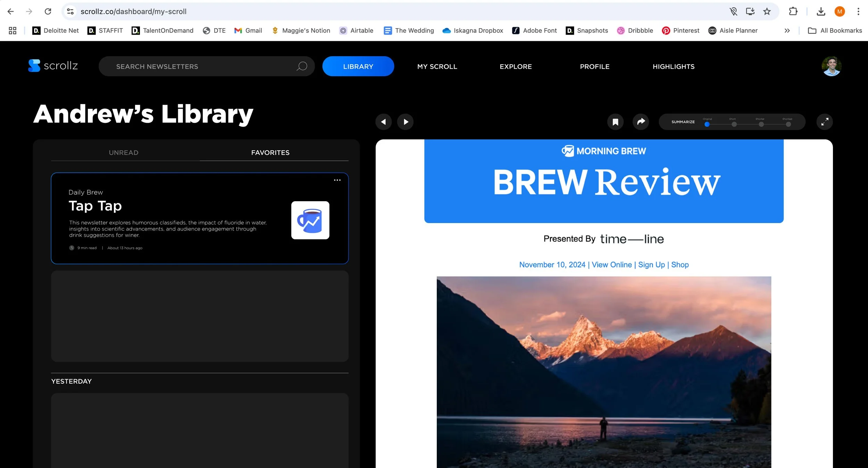
Task: Click the search magnifier icon
Action: point(302,66)
